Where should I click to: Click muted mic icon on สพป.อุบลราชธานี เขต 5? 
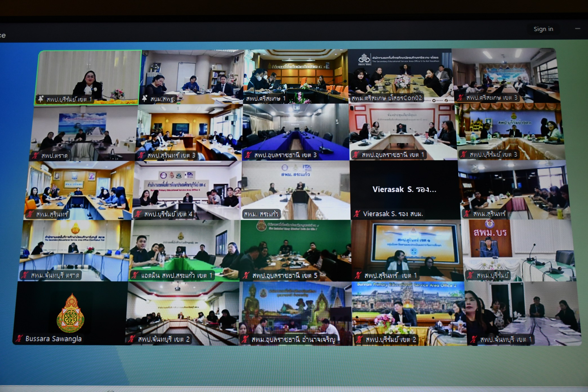click(x=246, y=275)
